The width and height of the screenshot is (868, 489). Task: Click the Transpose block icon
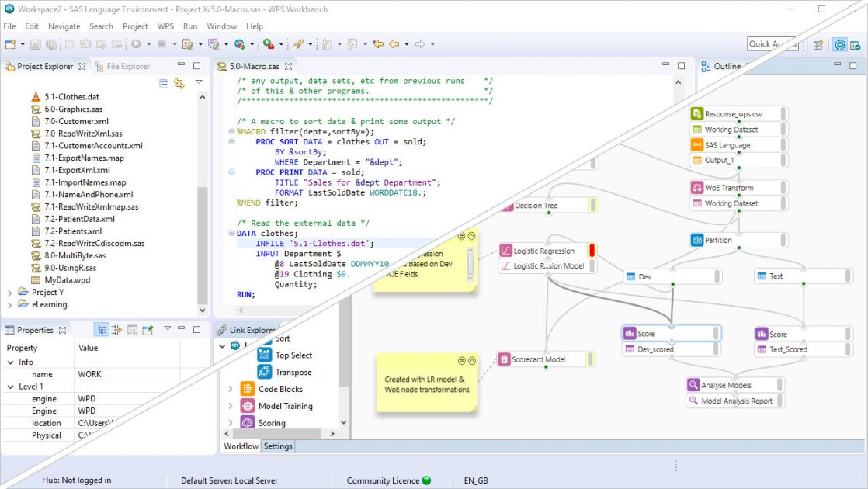(265, 373)
